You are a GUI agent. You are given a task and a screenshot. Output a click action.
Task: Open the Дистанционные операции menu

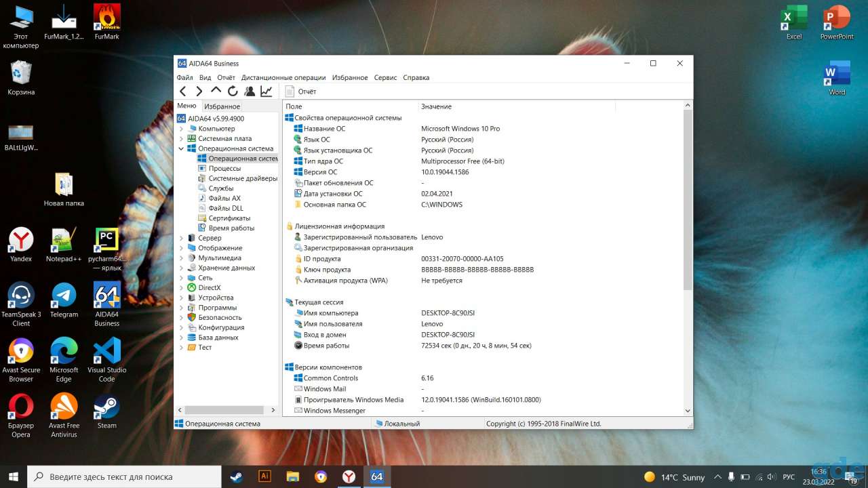pos(283,77)
